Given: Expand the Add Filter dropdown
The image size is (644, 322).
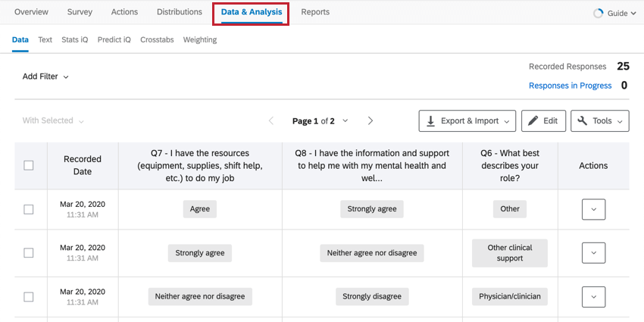Looking at the screenshot, I should [45, 77].
